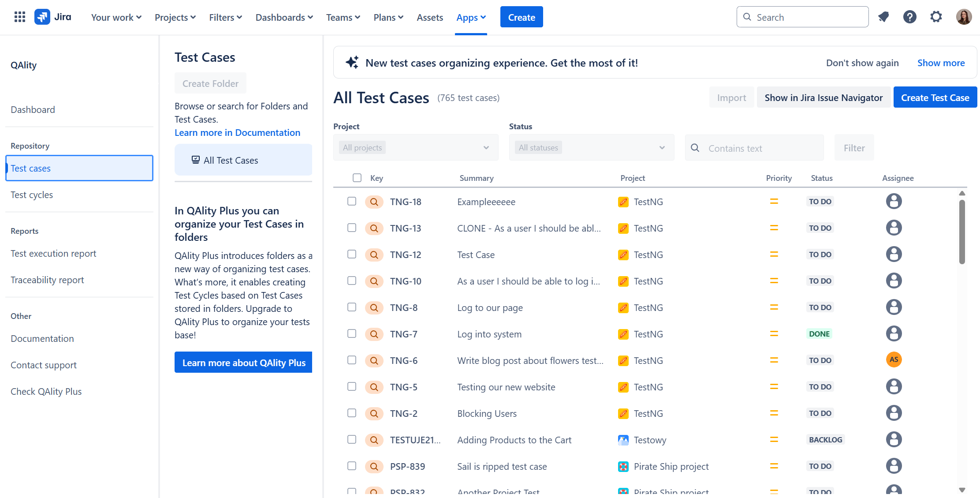Open the app switcher grid icon

[x=20, y=17]
